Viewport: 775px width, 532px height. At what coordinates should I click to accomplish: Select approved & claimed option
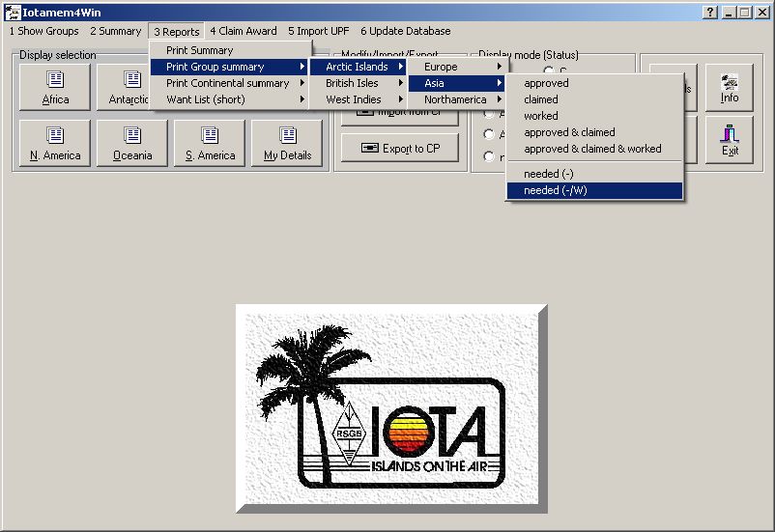[x=594, y=132]
